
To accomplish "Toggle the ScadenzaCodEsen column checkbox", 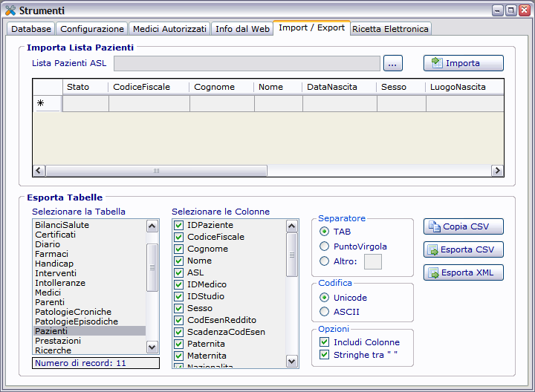I will point(179,332).
